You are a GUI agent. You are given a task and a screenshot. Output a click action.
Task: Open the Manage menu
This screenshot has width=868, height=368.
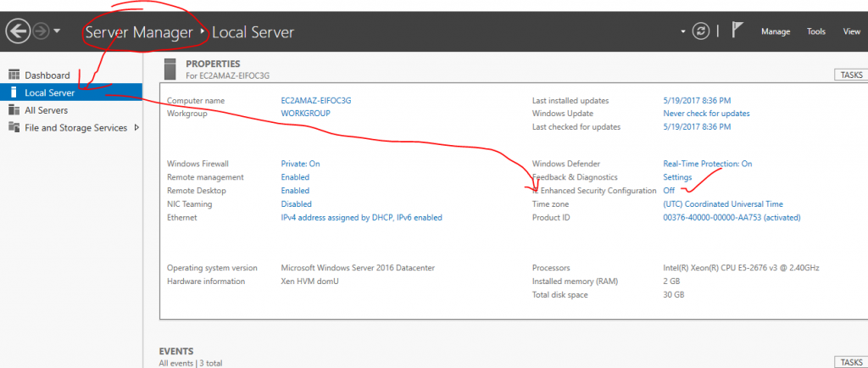click(x=775, y=31)
